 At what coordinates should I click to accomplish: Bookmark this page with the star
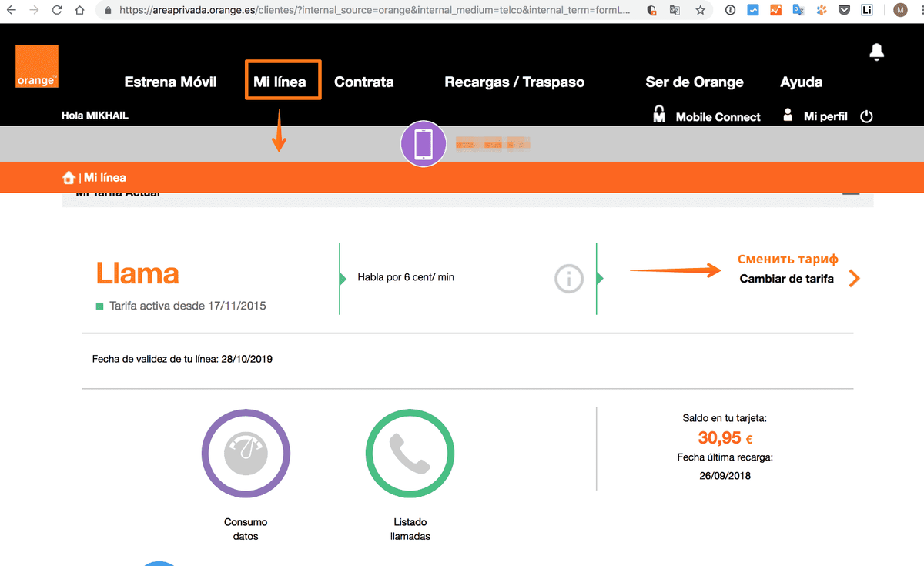pos(700,11)
